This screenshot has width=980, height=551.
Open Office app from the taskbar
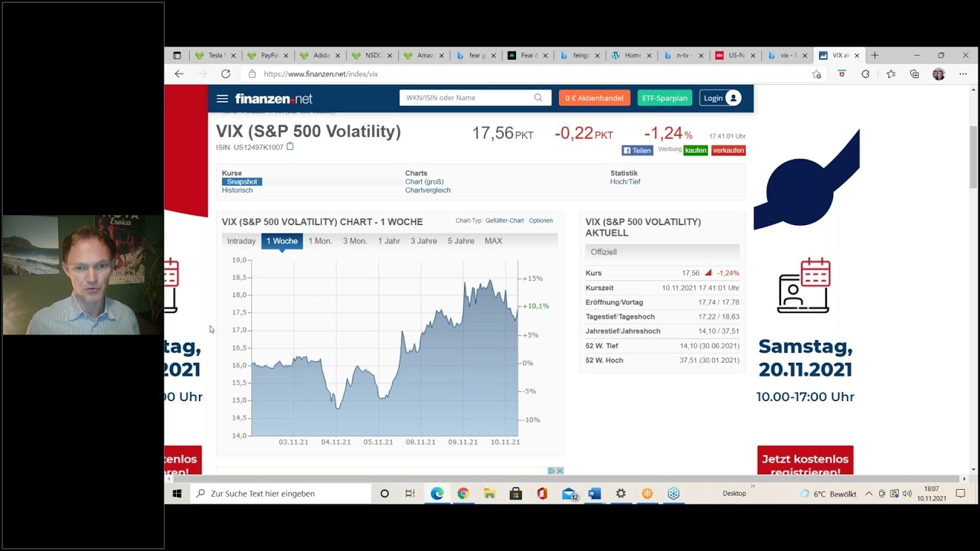pyautogui.click(x=542, y=494)
